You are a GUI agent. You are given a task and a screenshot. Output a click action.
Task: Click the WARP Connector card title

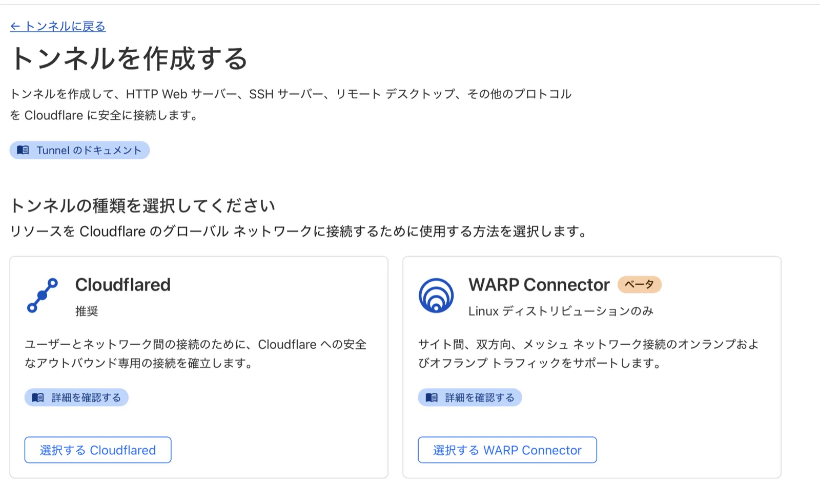(x=539, y=285)
